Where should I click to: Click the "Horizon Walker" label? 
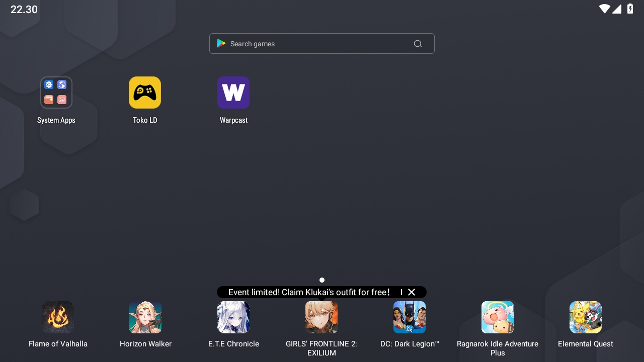coord(145,344)
